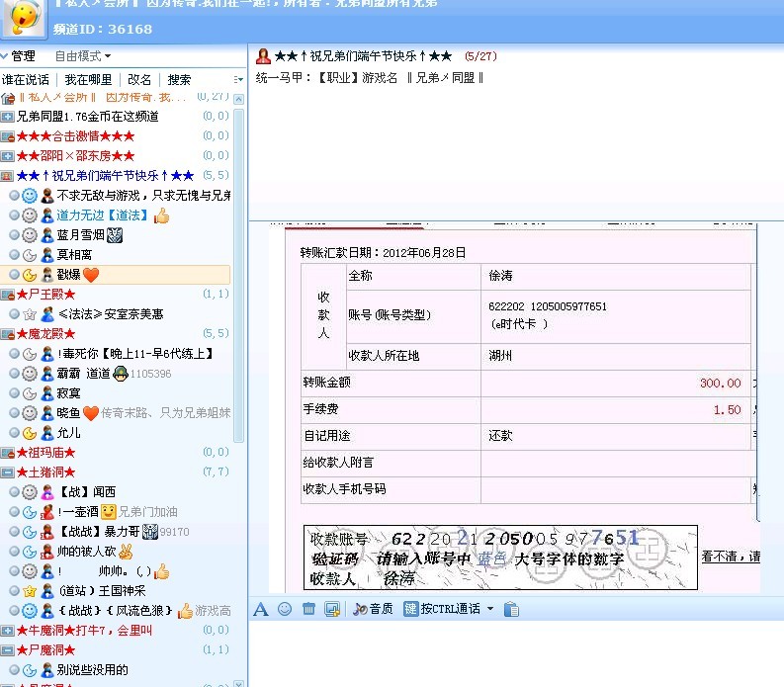Toggle the status dot beside 蓝月雪烟
This screenshot has height=687, width=784.
click(x=14, y=234)
